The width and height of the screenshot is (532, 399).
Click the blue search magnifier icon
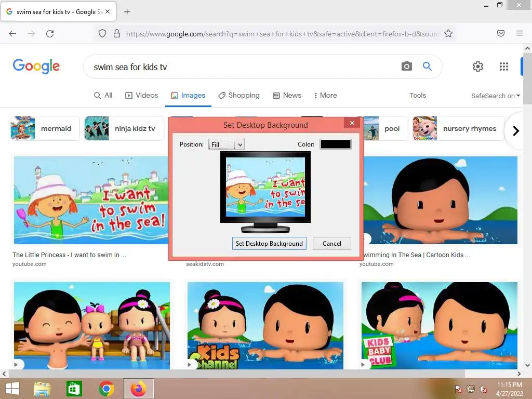[x=427, y=66]
